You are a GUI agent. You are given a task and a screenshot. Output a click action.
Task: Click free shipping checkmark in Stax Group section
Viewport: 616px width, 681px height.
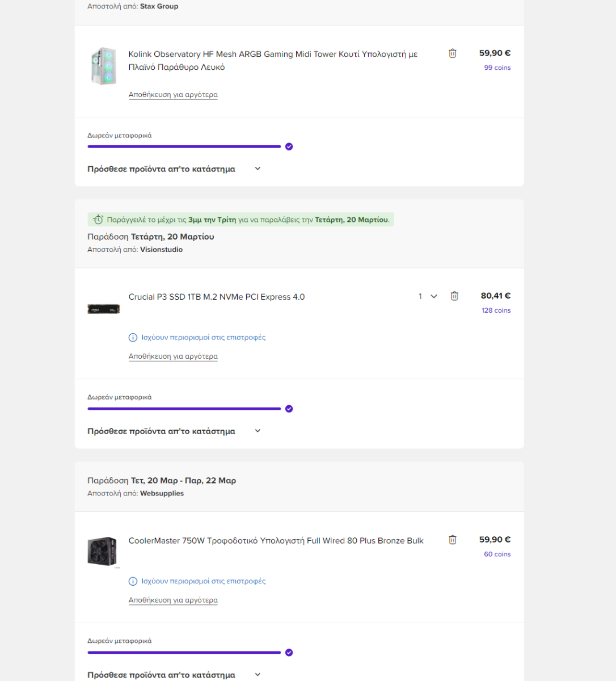pos(289,146)
